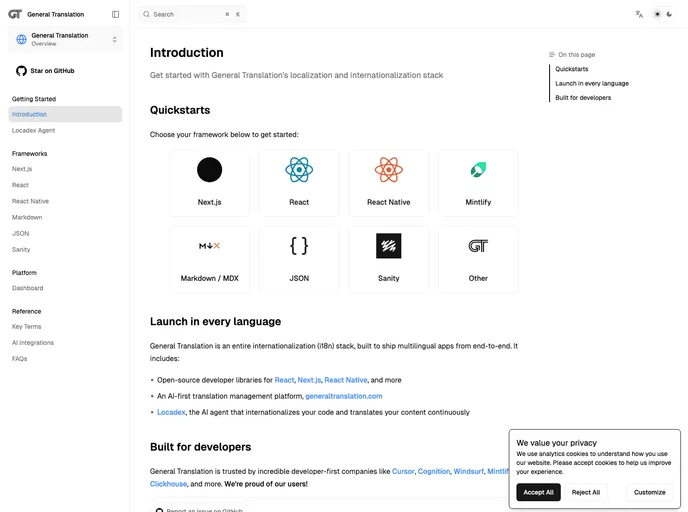
Task: Reject all cookies
Action: [586, 492]
